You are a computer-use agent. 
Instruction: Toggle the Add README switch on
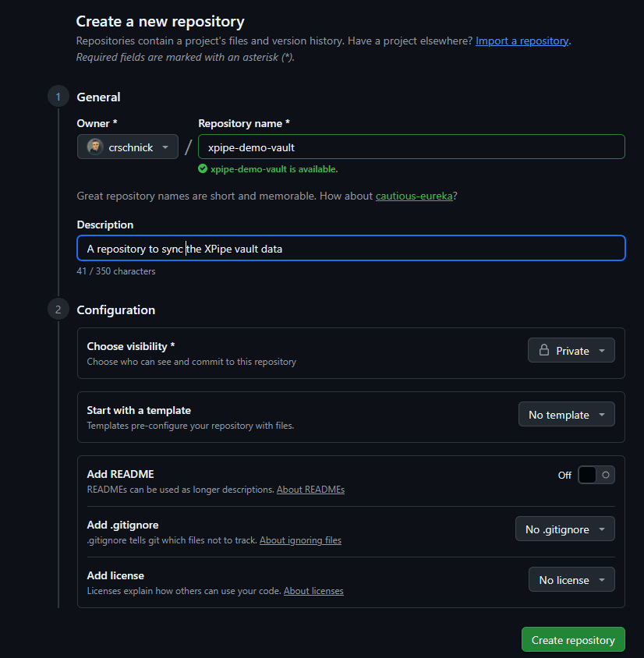(596, 475)
